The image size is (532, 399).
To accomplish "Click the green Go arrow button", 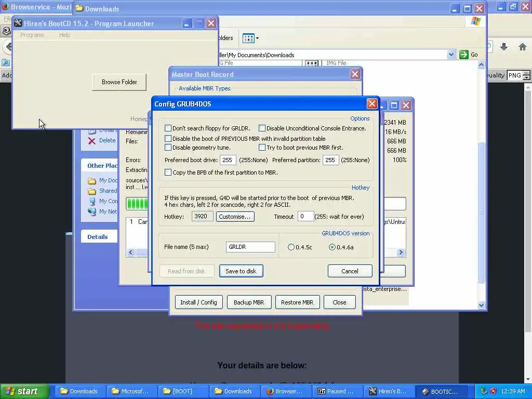I will click(x=463, y=55).
